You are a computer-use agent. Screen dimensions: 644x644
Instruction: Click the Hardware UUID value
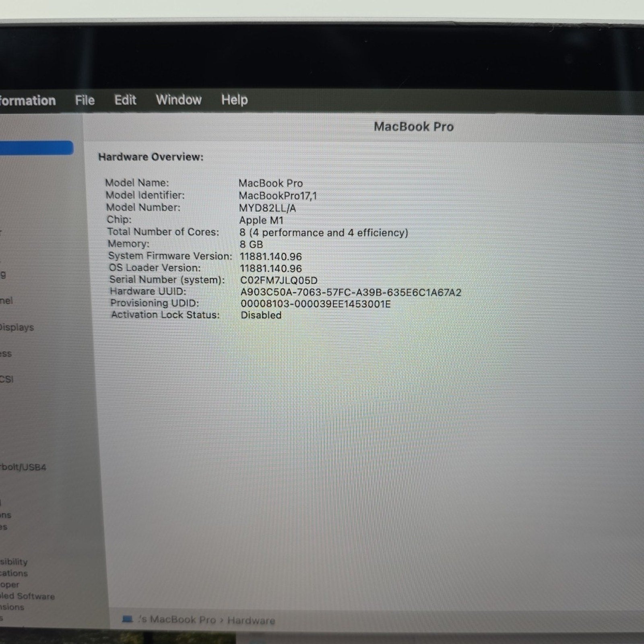click(351, 293)
